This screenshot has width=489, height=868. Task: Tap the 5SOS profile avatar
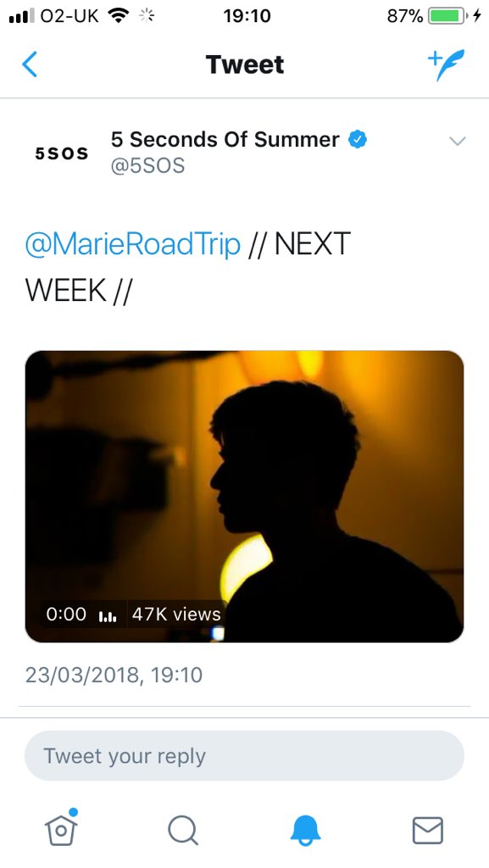pyautogui.click(x=61, y=153)
